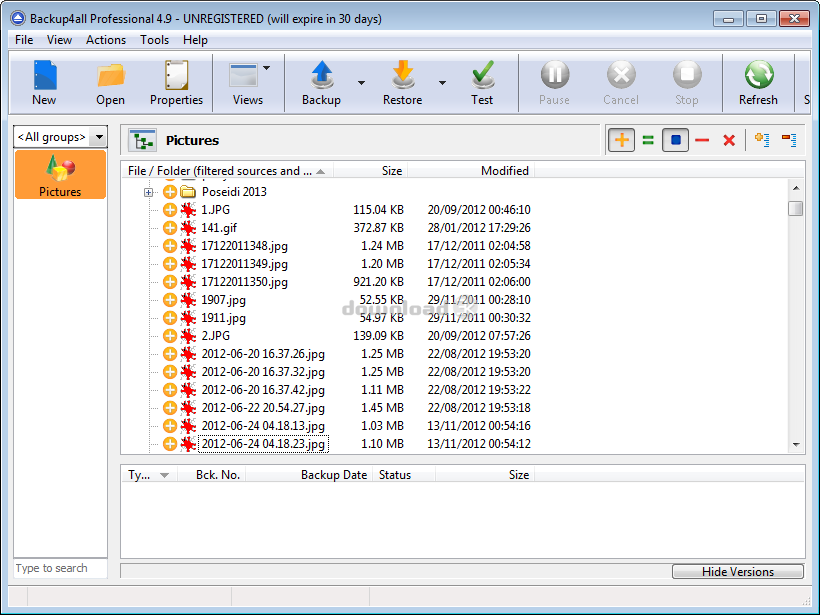The width and height of the screenshot is (820, 615).
Task: Click the Poseidi 2013 folder icon
Action: coord(188,192)
